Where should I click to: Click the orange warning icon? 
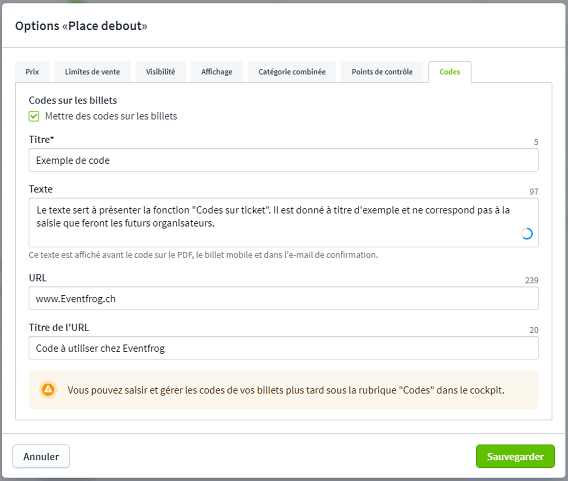48,390
